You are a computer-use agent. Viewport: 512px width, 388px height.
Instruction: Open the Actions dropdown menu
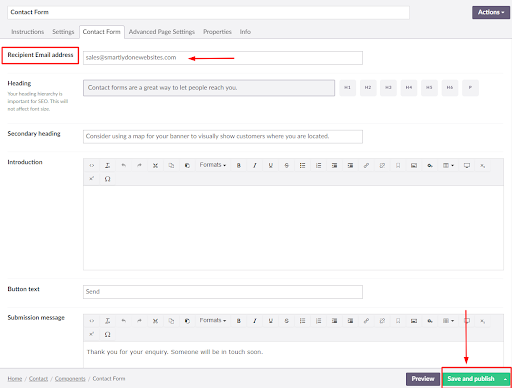pyautogui.click(x=491, y=12)
